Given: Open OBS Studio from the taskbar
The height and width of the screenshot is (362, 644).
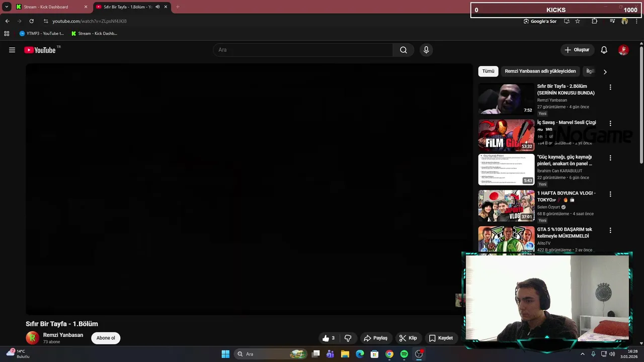Looking at the screenshot, I should pos(419,354).
